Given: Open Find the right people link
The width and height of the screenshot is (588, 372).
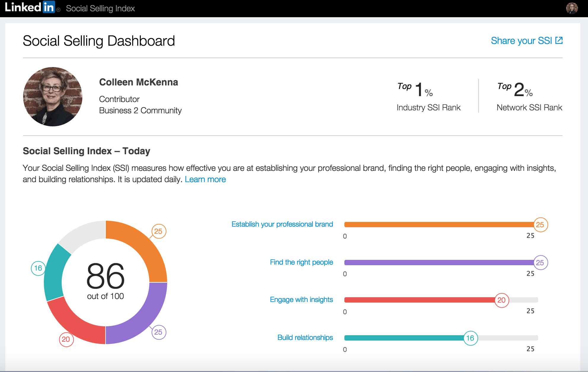Looking at the screenshot, I should [301, 262].
